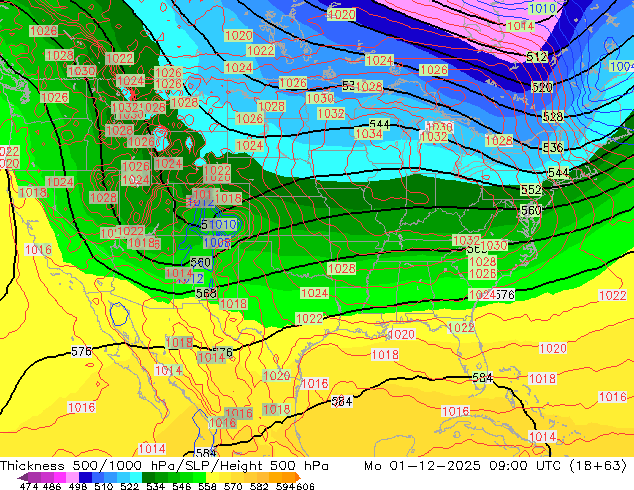Viewport: 634px width, 490px height.
Task: Click the 536 height contour label
Action: click(553, 148)
